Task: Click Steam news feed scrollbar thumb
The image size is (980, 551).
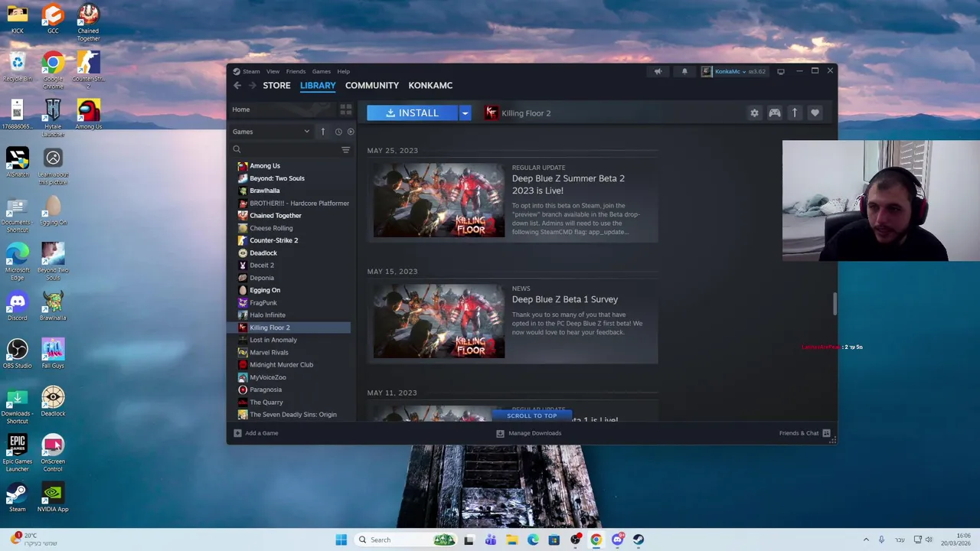Action: tap(835, 303)
